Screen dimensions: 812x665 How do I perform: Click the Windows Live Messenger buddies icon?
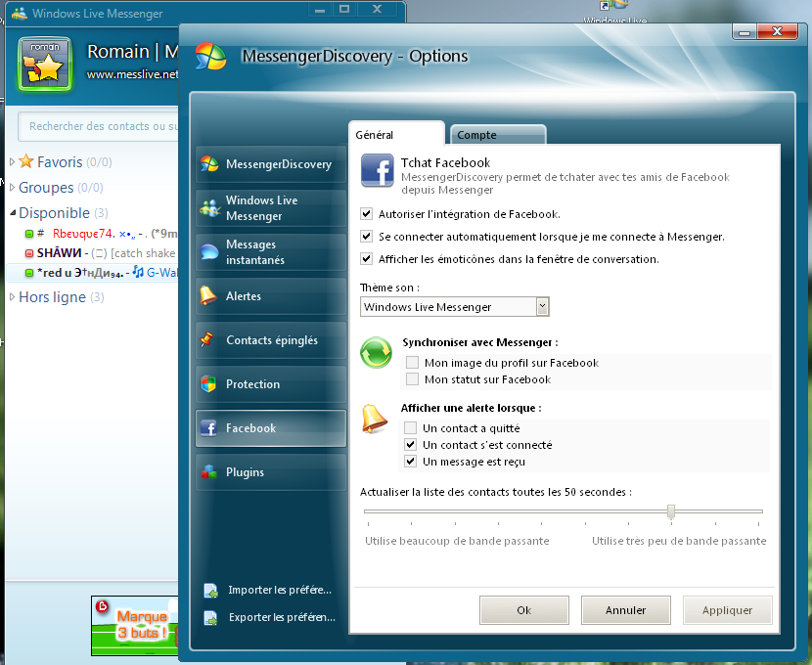coord(209,207)
